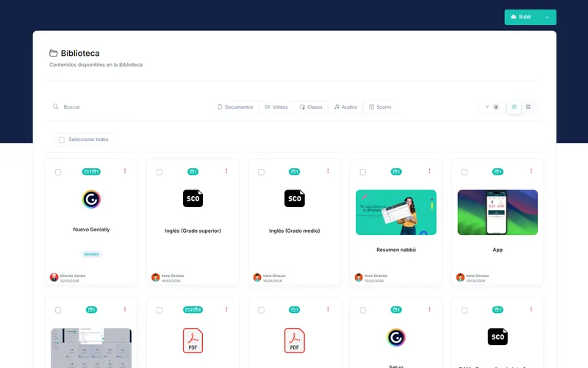This screenshot has height=368, width=588.
Task: Click the Subir upload button
Action: [522, 17]
